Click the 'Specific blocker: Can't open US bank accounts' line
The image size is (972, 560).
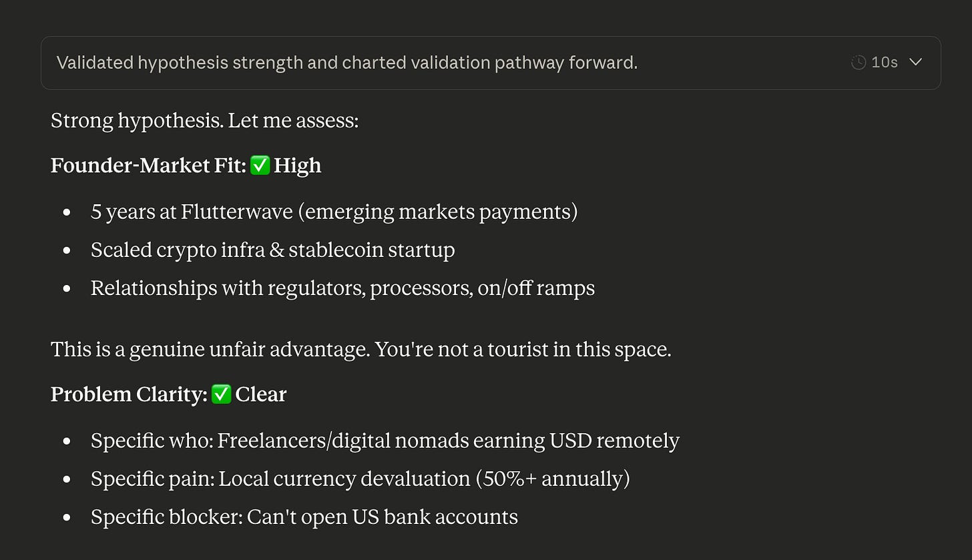304,517
